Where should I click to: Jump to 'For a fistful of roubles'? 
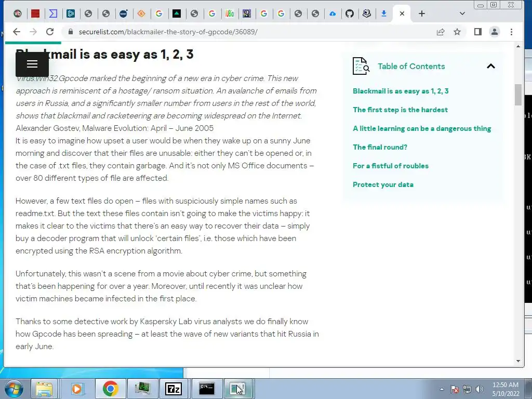391,166
